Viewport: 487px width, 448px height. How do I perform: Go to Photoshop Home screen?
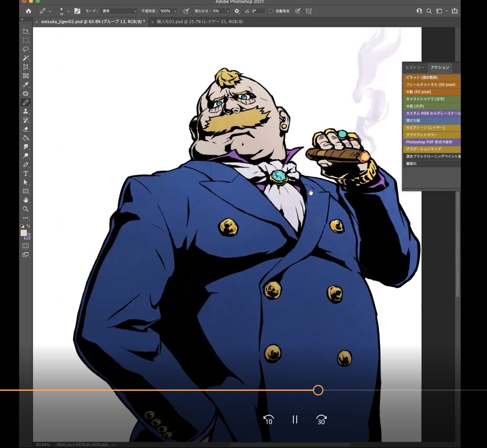click(x=28, y=11)
